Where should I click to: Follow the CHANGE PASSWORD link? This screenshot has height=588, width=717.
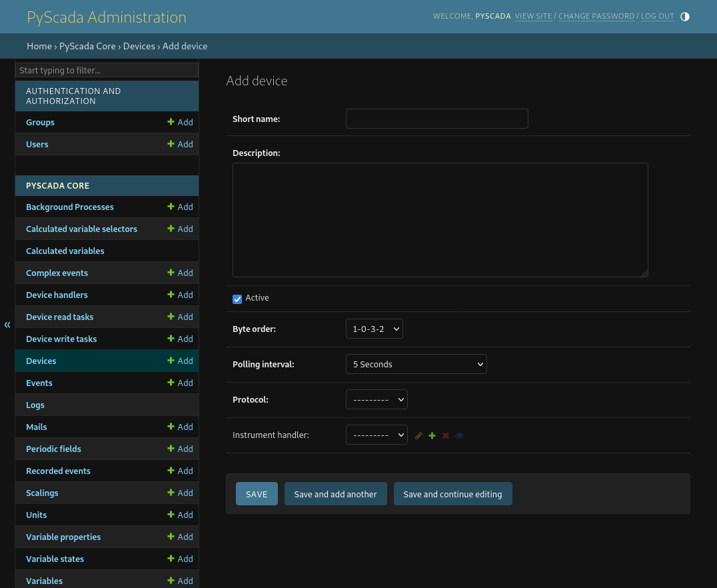click(596, 16)
